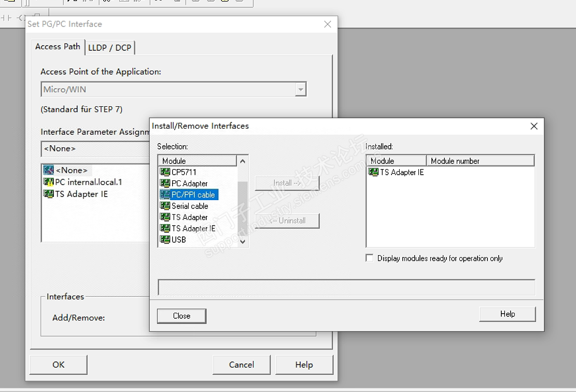Select USB in the Selection list

point(179,240)
